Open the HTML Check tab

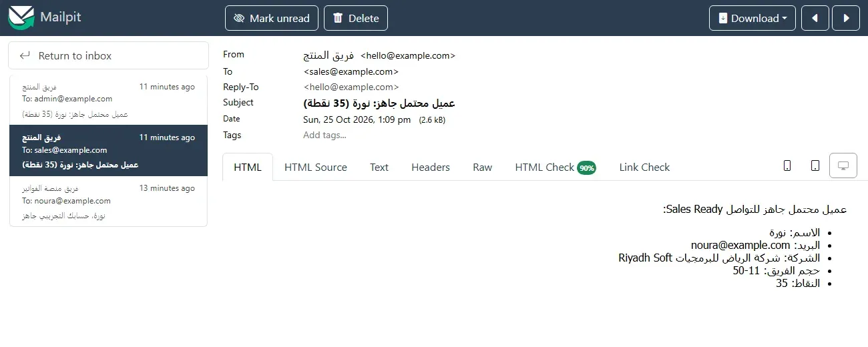click(556, 167)
